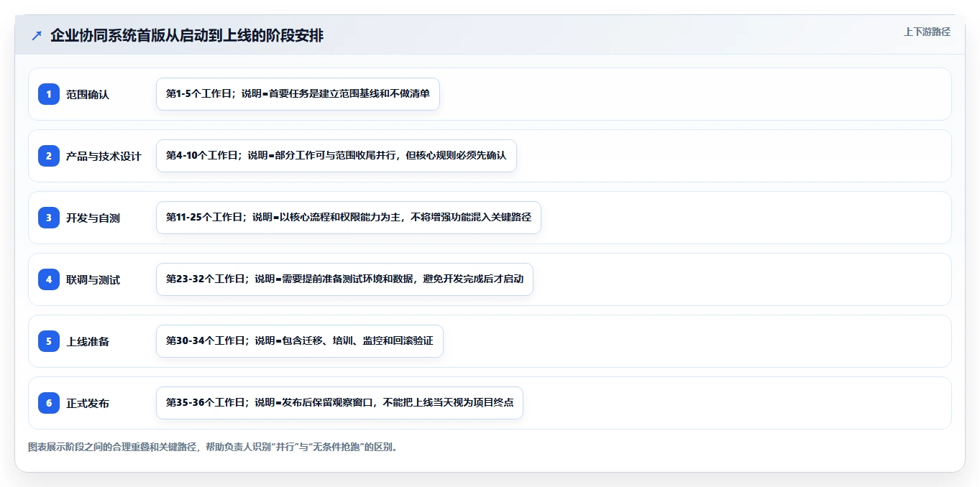Image resolution: width=980 pixels, height=487 pixels.
Task: Click step number badge 6
Action: 49,403
